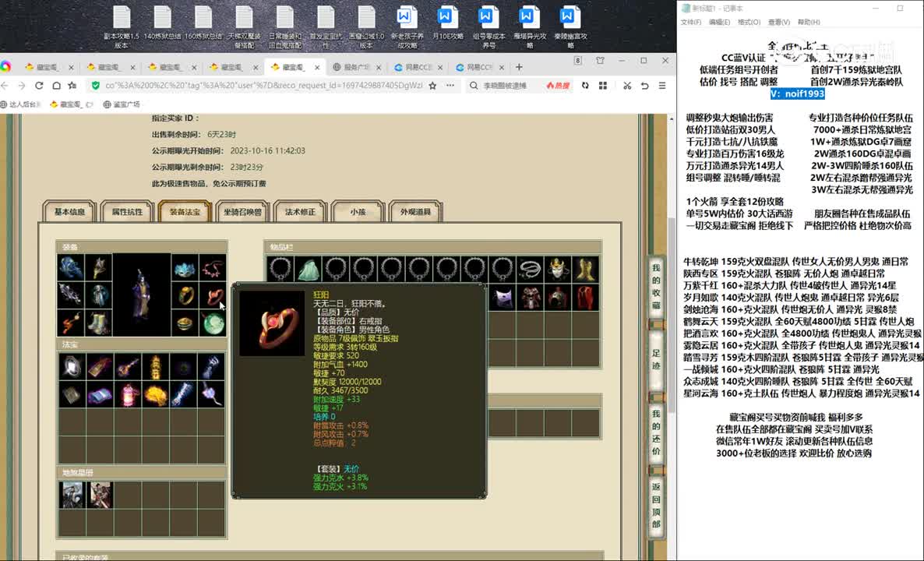Select the red robe in item bar
Image resolution: width=924 pixels, height=561 pixels.
pos(585,298)
